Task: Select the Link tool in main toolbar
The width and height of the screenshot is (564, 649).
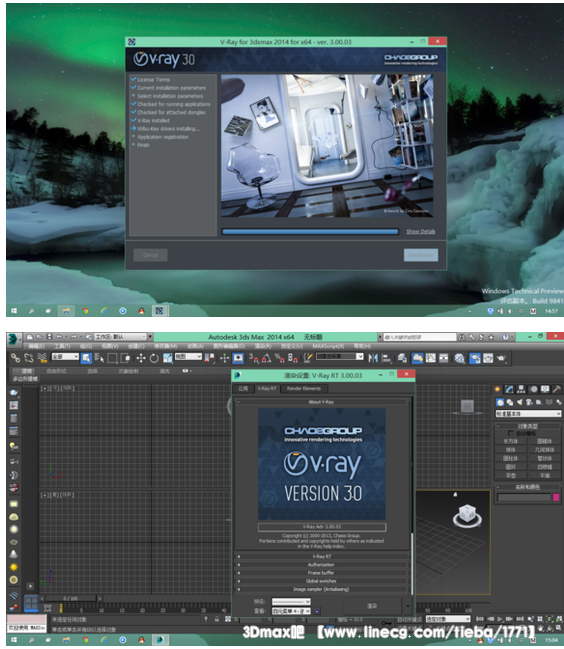Action: point(16,358)
